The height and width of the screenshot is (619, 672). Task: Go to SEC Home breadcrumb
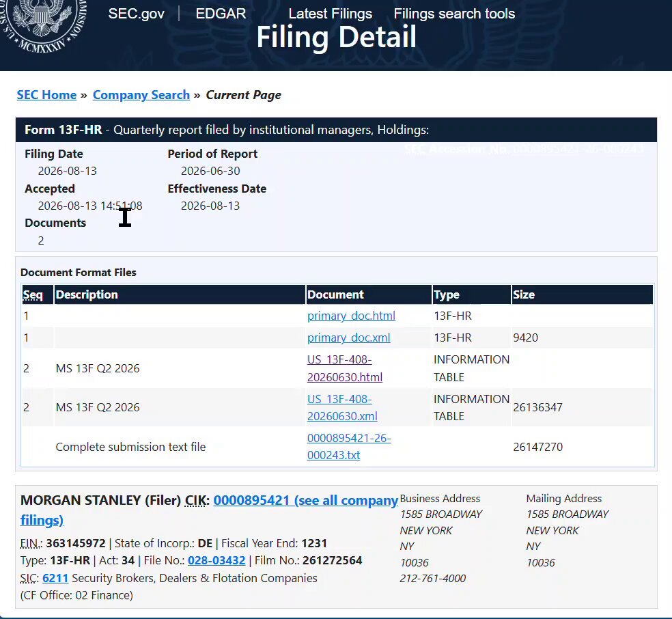tap(46, 95)
